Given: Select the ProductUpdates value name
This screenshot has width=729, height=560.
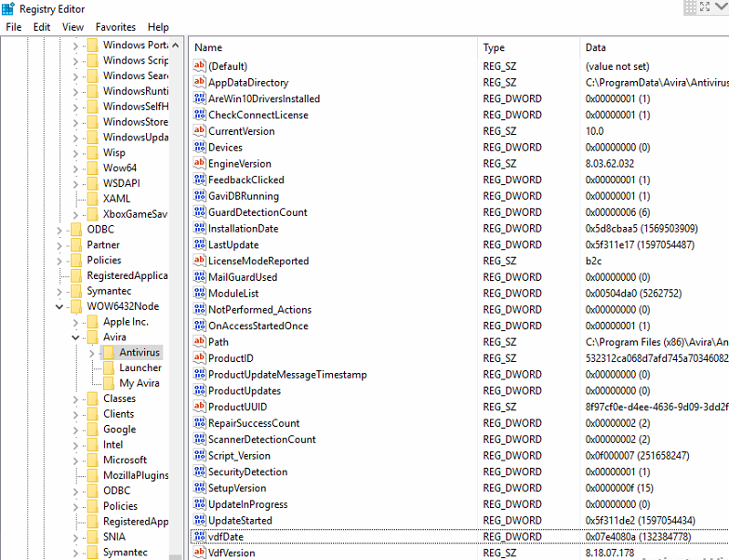Looking at the screenshot, I should point(245,391).
